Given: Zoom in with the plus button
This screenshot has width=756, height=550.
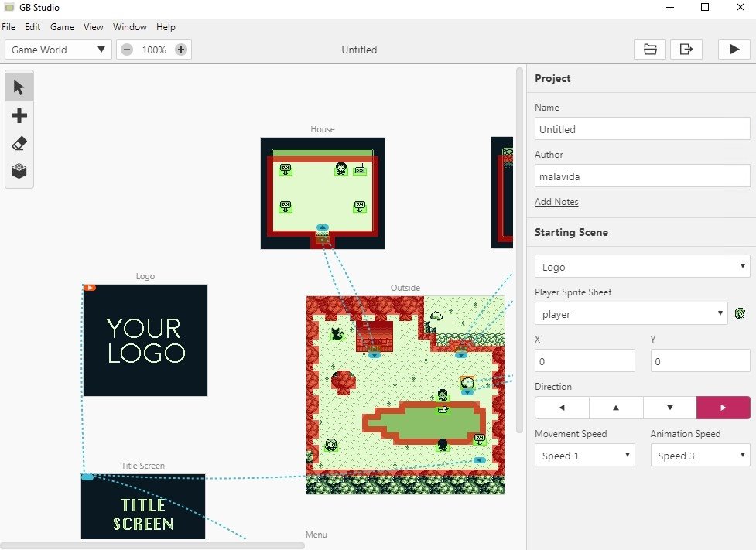Looking at the screenshot, I should (x=181, y=50).
